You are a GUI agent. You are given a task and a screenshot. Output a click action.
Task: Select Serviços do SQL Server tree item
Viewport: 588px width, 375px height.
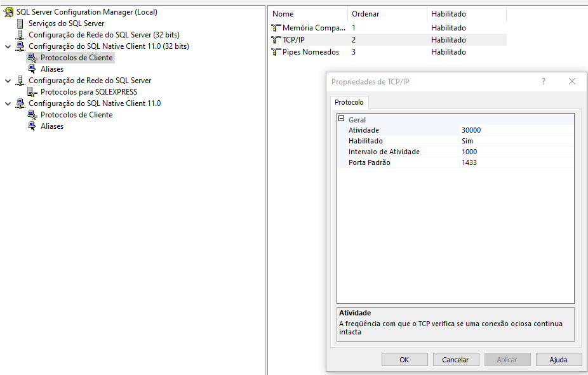tap(67, 23)
